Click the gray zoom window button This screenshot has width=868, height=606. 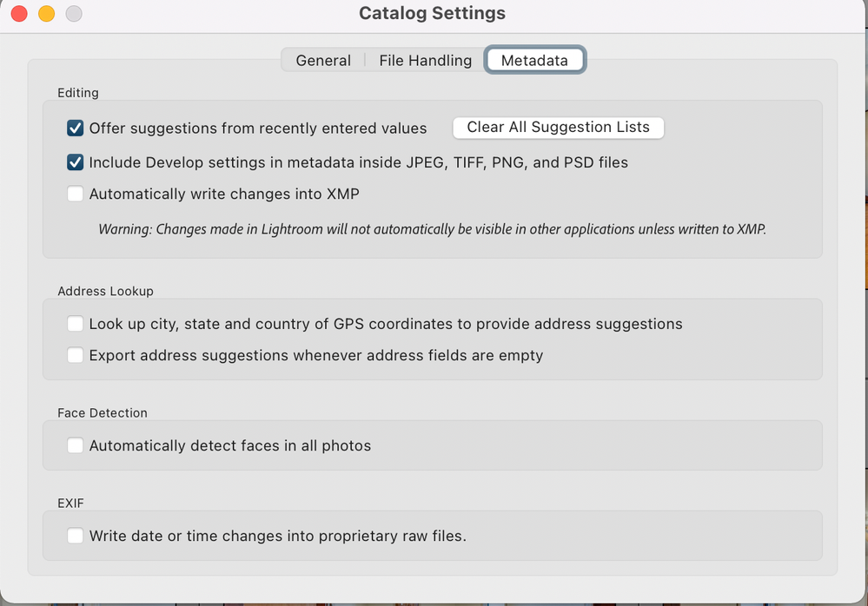click(74, 14)
